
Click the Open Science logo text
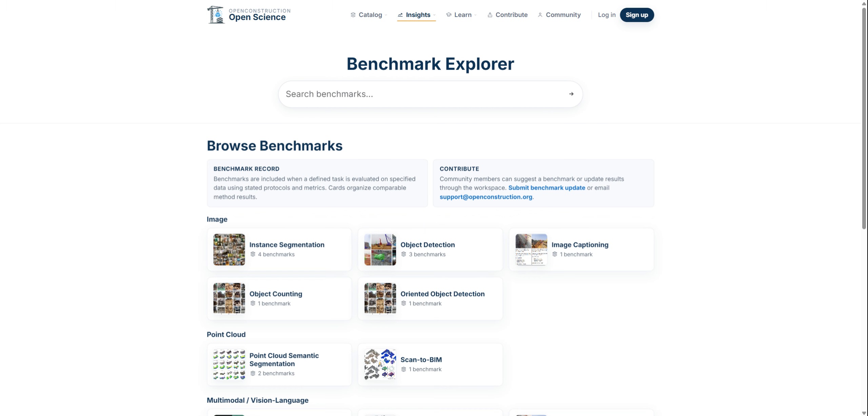coord(257,17)
